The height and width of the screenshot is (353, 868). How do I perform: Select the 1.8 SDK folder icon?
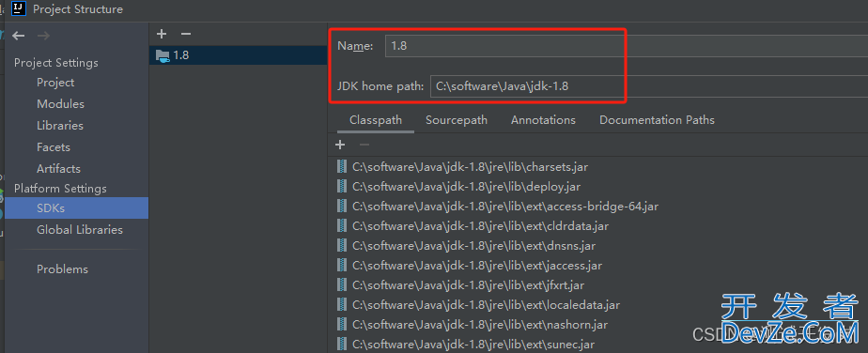163,55
